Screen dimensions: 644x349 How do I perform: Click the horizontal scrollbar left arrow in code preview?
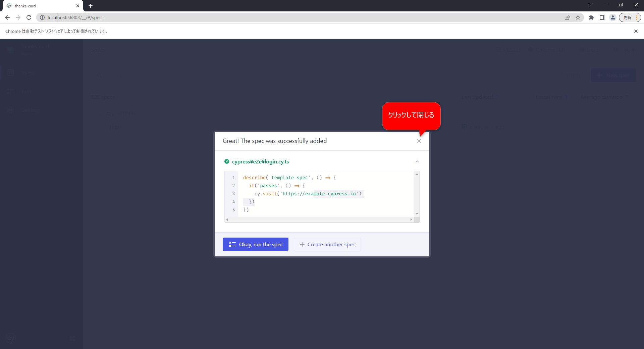pyautogui.click(x=227, y=219)
